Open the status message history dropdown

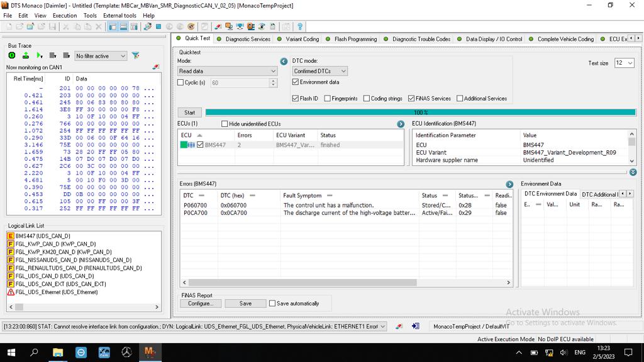point(383,326)
